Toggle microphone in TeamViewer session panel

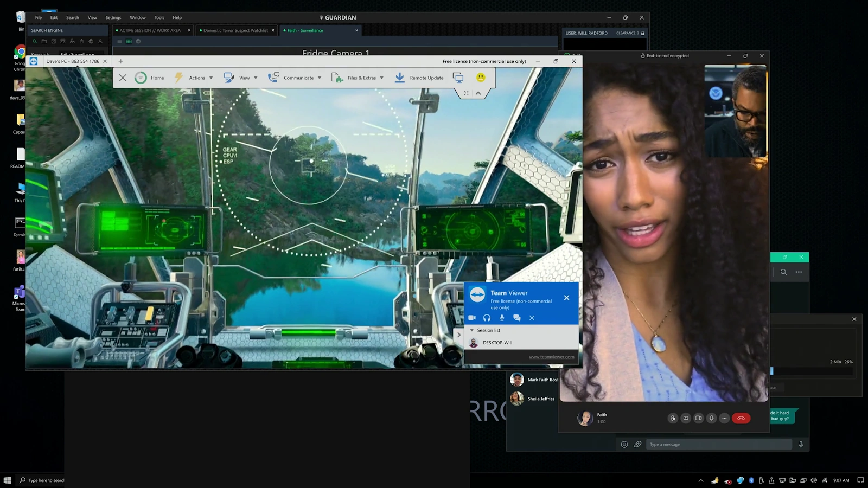click(x=502, y=318)
